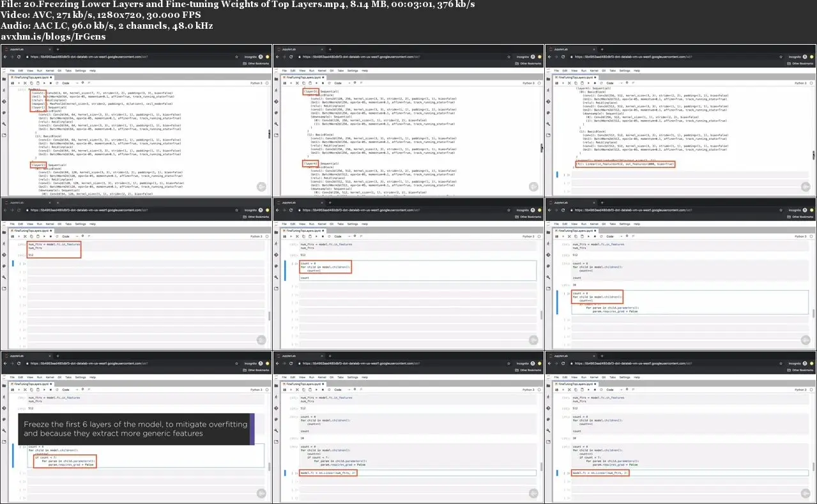
Task: Open the Git sidebar icon in the conv1 frame
Action: click(4, 102)
